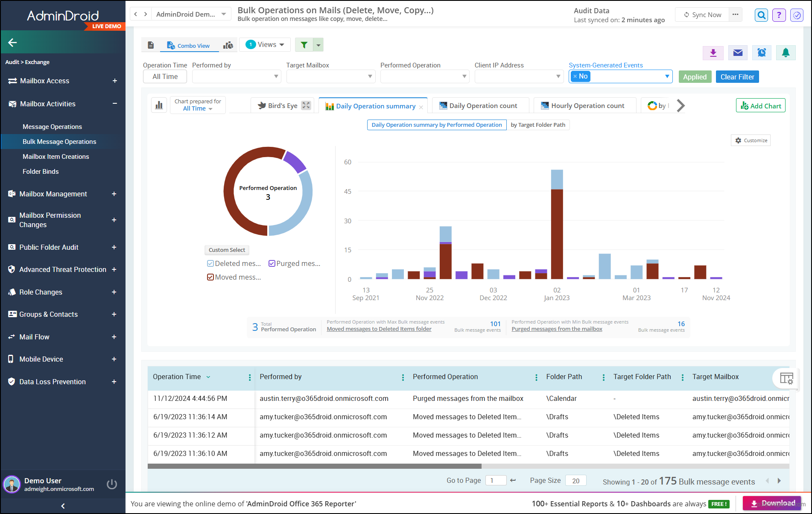Open Mailbox Item Creations in sidebar
The width and height of the screenshot is (812, 514).
click(x=56, y=157)
